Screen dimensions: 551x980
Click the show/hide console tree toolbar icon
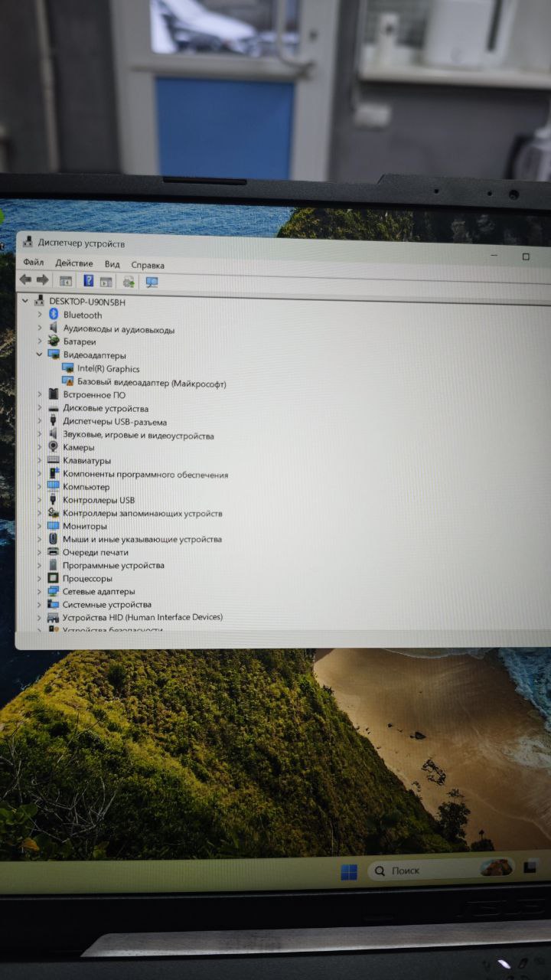(66, 282)
